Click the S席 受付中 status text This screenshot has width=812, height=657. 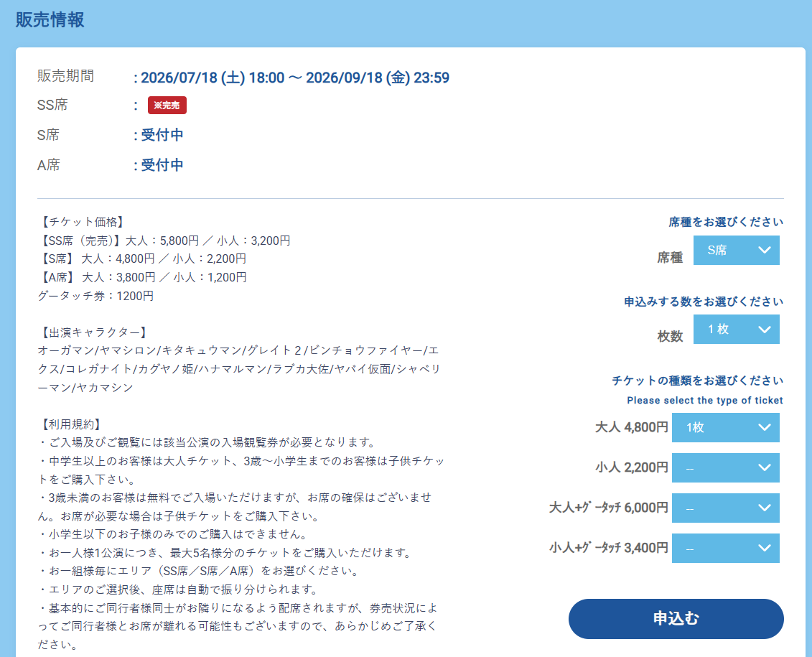click(x=162, y=135)
